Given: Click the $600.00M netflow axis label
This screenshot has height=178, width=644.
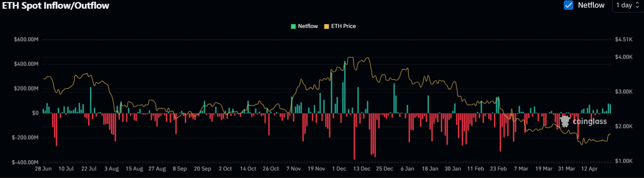Looking at the screenshot, I should pyautogui.click(x=26, y=40).
